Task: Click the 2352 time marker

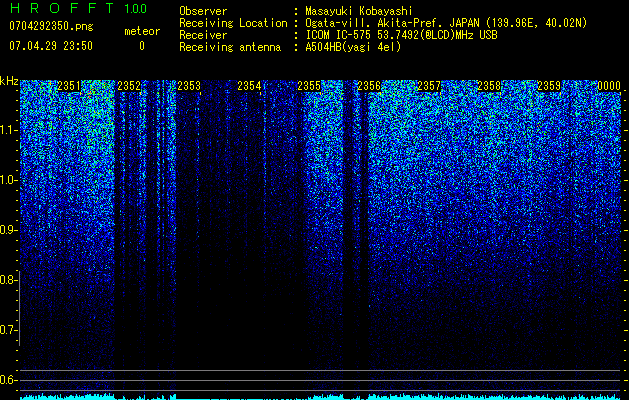Action: pos(129,86)
